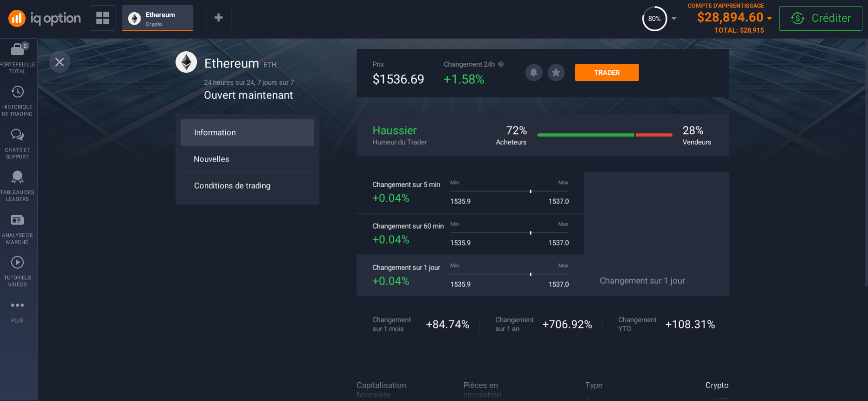Click TOTAL: $28,915 text
Screen dimensions: 868x401
[739, 30]
